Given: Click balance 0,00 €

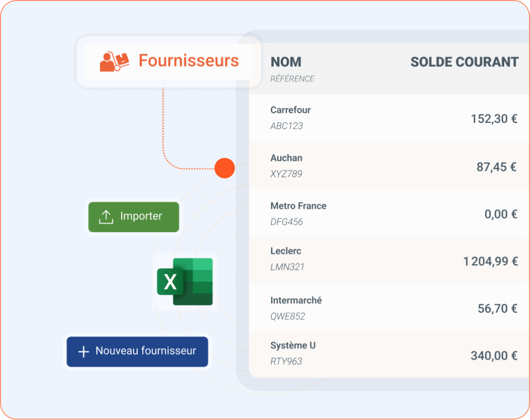Looking at the screenshot, I should click(x=501, y=214).
